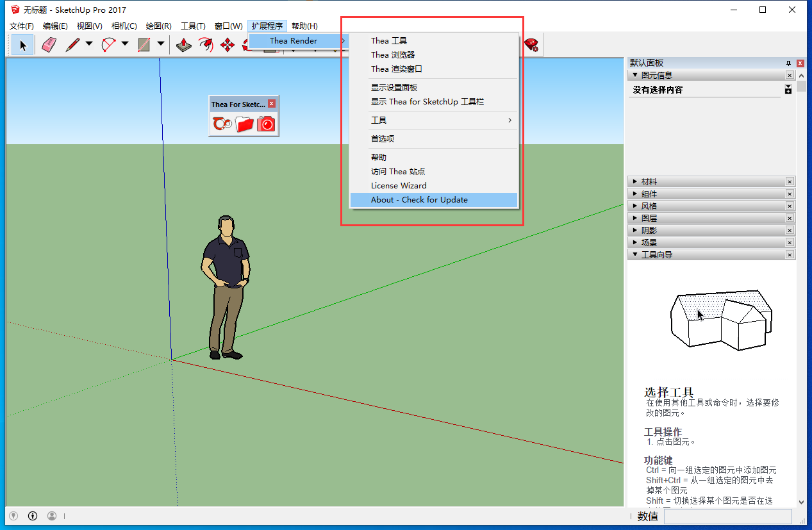Click the Measurements 数值 input box

point(727,517)
